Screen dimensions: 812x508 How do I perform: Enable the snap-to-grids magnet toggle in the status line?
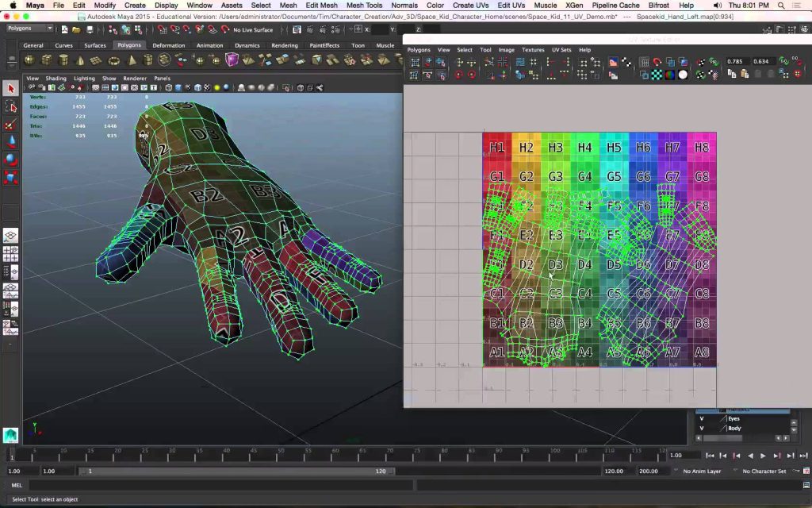162,29
